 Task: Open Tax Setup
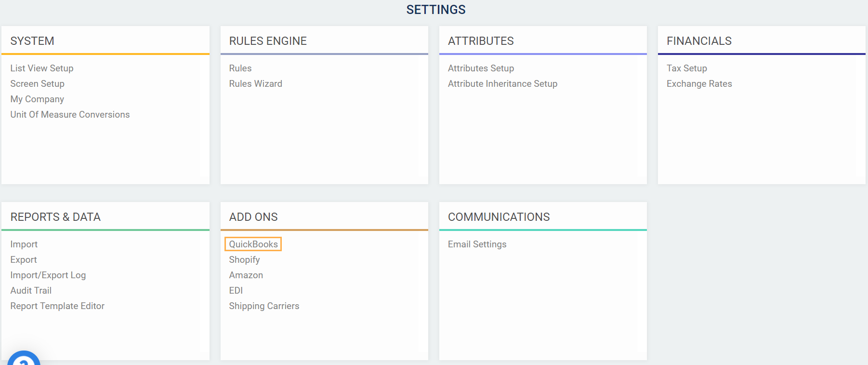686,68
